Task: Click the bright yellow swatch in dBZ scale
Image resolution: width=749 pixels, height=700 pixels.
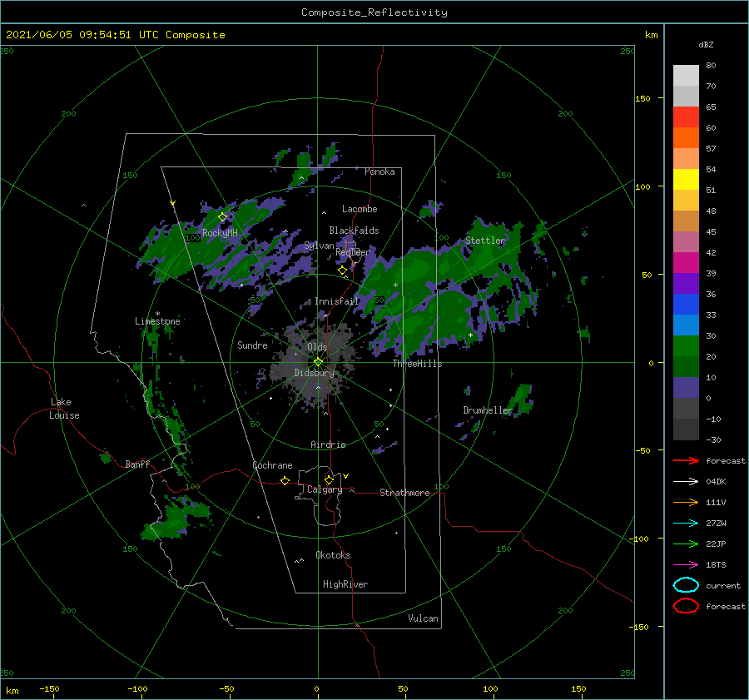Action: [x=686, y=180]
